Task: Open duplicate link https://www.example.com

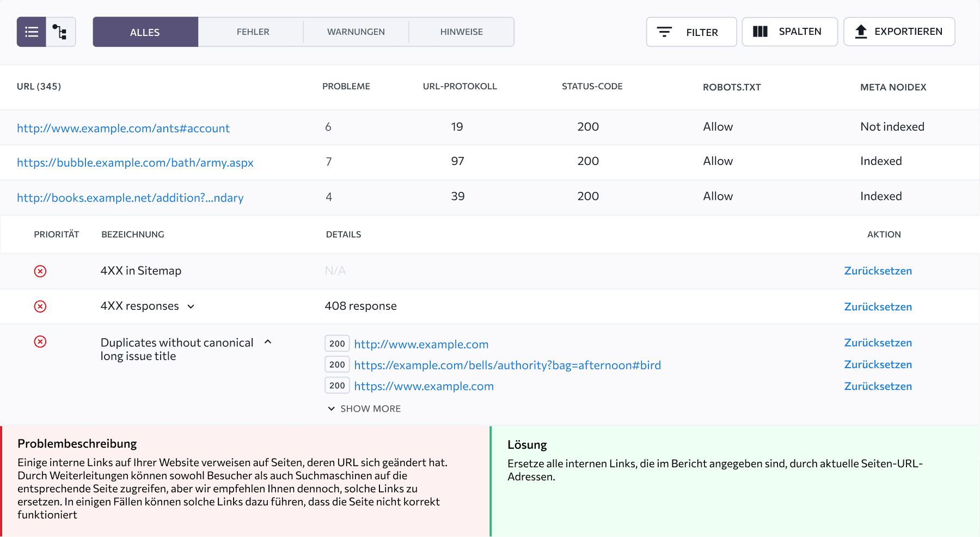Action: pyautogui.click(x=424, y=386)
